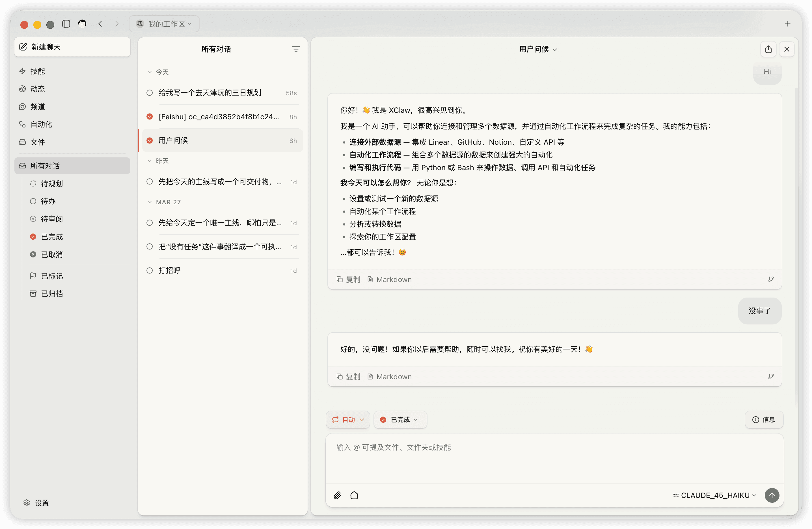The image size is (812, 529).
Task: Copy the reply via the 复制 button
Action: coord(348,376)
